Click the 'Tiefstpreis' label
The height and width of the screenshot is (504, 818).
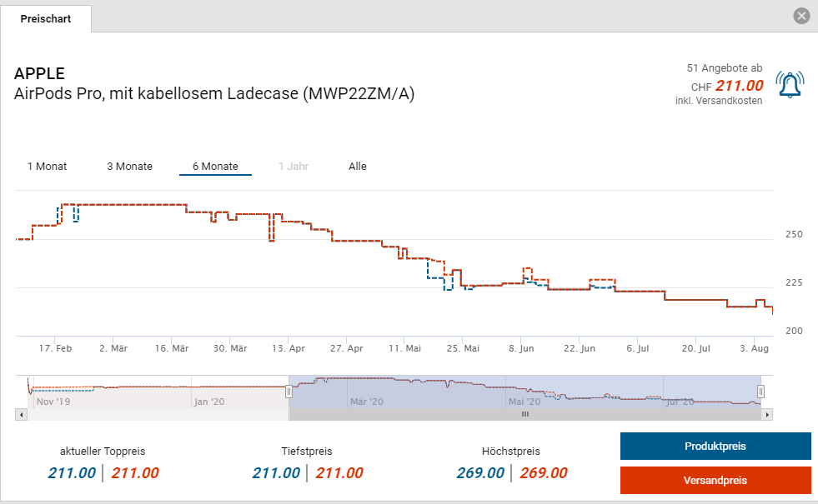[x=307, y=452]
